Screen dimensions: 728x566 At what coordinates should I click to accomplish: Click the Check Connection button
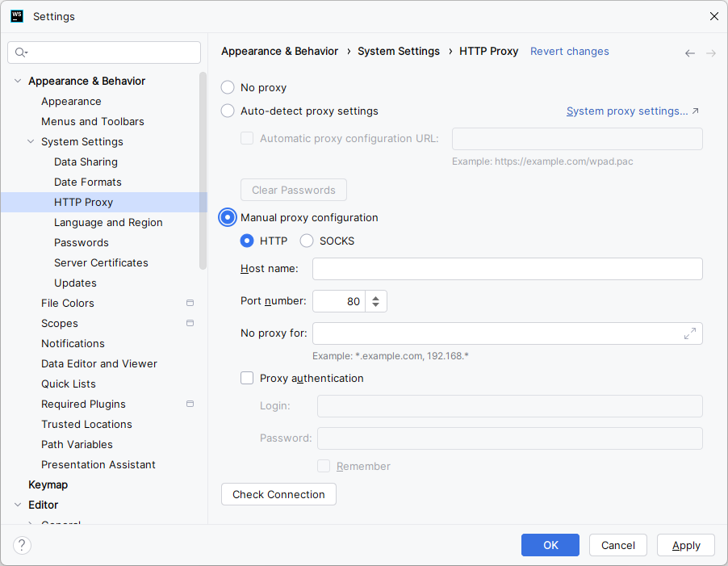point(278,494)
